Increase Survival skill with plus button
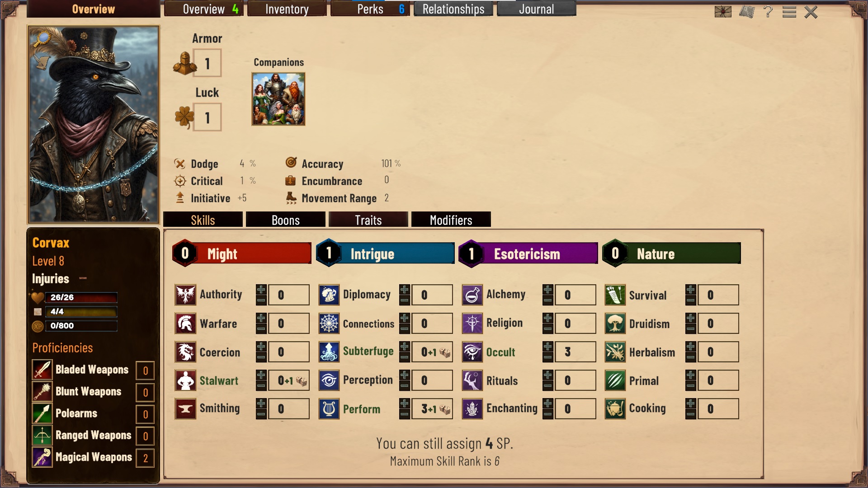 pyautogui.click(x=691, y=290)
